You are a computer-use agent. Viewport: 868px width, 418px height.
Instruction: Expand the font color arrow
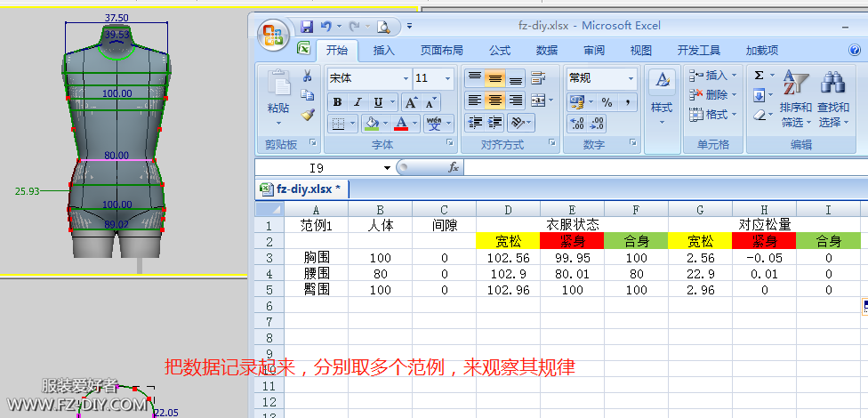pos(414,123)
